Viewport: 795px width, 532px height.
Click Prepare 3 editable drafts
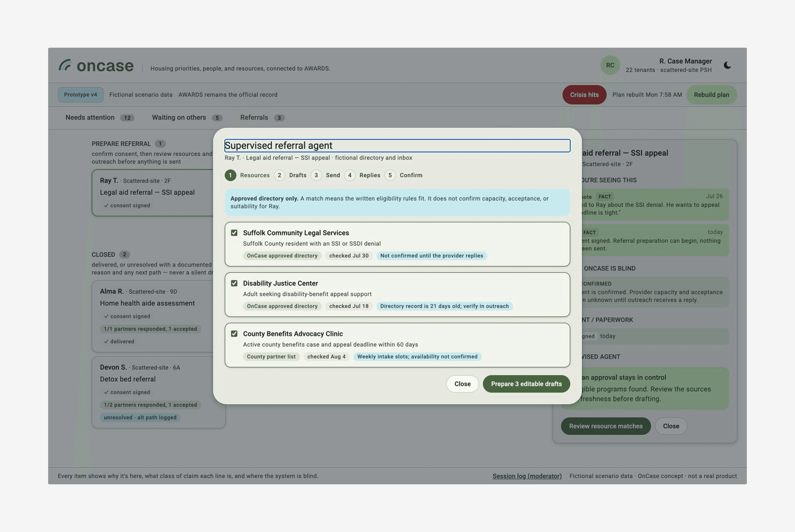click(x=526, y=384)
